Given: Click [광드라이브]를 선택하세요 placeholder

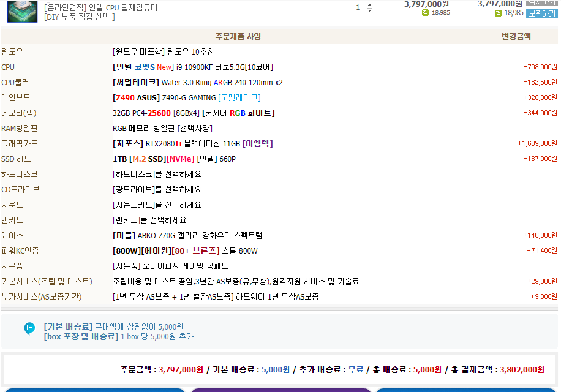Looking at the screenshot, I should [157, 189].
